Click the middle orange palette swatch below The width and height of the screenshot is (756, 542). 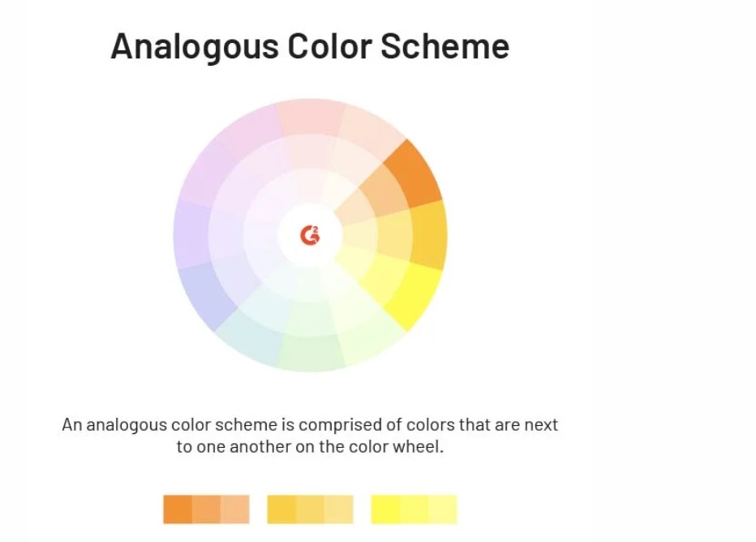point(206,510)
